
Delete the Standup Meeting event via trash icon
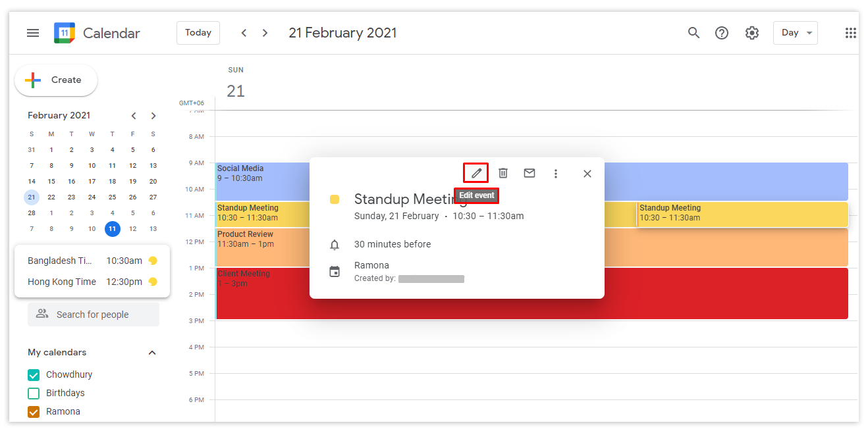[x=503, y=173]
